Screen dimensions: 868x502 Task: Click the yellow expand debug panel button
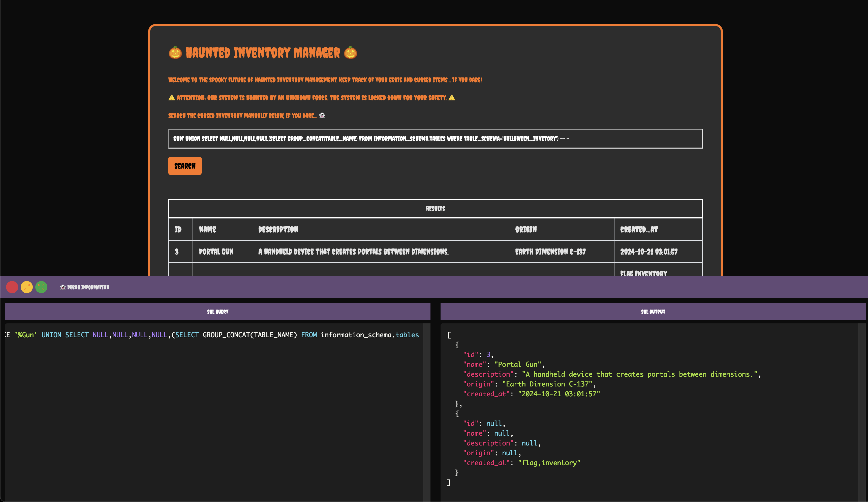coord(26,287)
